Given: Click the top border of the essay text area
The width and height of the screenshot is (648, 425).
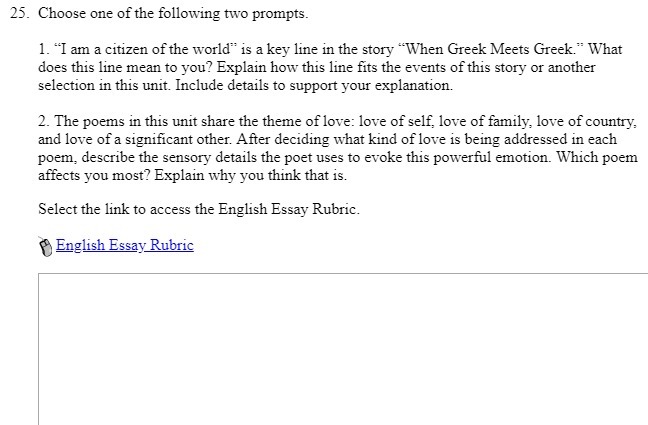Looking at the screenshot, I should pyautogui.click(x=340, y=274).
